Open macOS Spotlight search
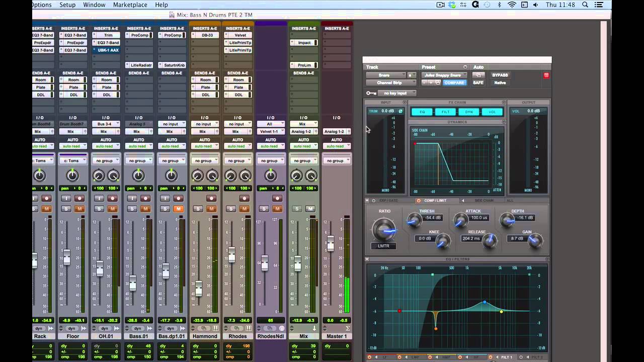 pyautogui.click(x=585, y=5)
